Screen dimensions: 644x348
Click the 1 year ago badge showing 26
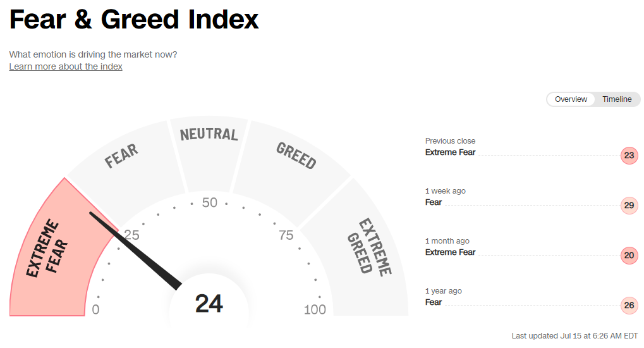coord(629,306)
